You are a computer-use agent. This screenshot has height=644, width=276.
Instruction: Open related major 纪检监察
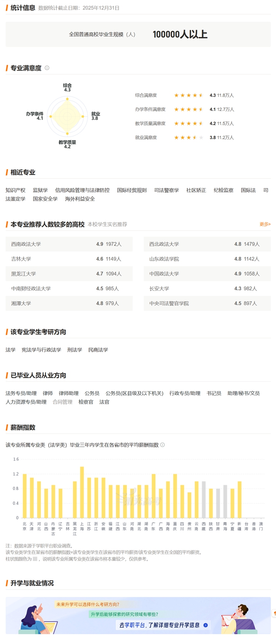[x=224, y=190]
